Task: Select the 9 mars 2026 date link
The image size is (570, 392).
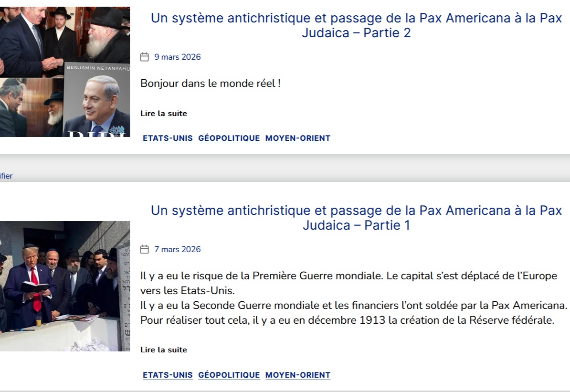Action: pyautogui.click(x=177, y=57)
